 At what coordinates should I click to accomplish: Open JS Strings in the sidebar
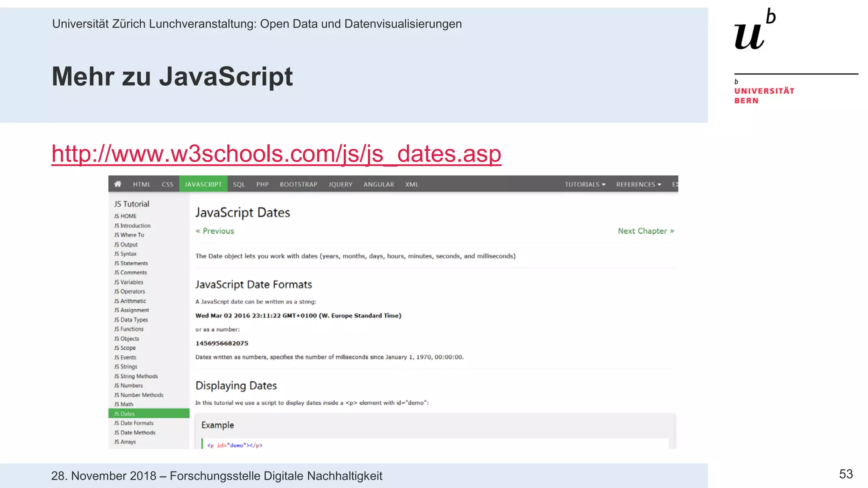125,366
